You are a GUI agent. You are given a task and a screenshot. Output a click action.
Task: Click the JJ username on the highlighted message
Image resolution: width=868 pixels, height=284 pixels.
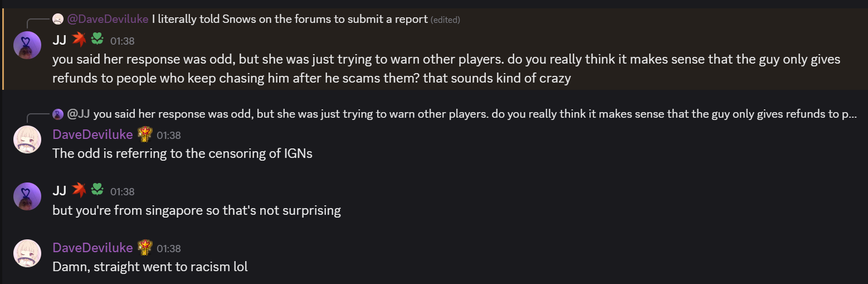point(59,40)
